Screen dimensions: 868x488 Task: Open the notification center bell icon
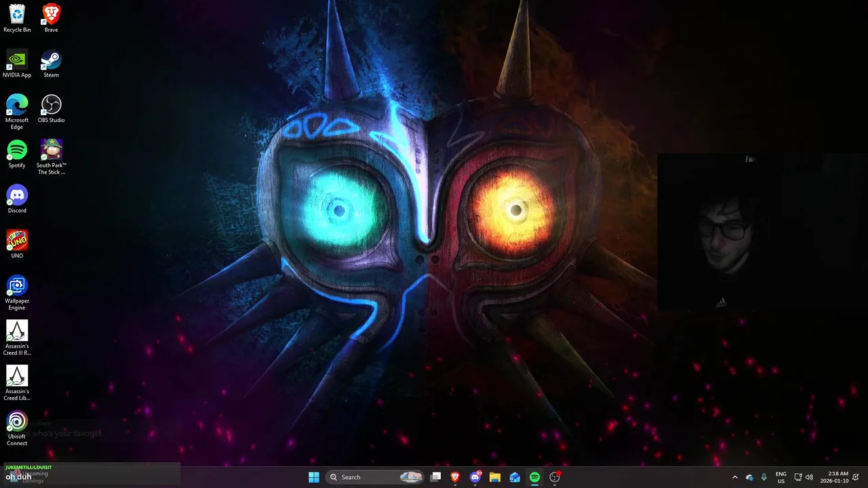(856, 477)
